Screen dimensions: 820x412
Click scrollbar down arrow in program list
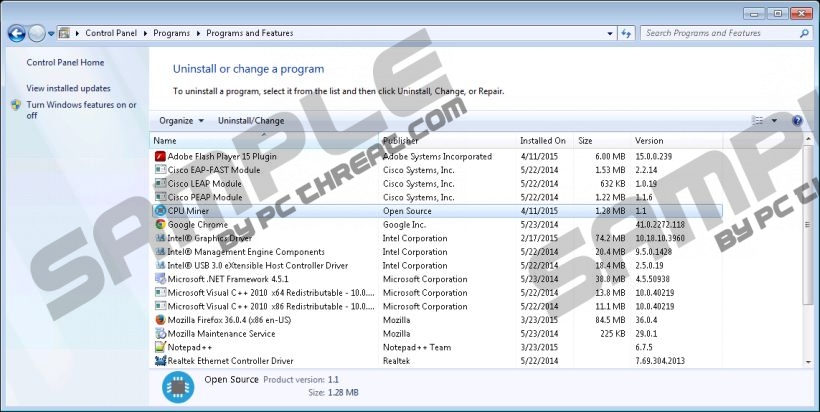pos(808,362)
